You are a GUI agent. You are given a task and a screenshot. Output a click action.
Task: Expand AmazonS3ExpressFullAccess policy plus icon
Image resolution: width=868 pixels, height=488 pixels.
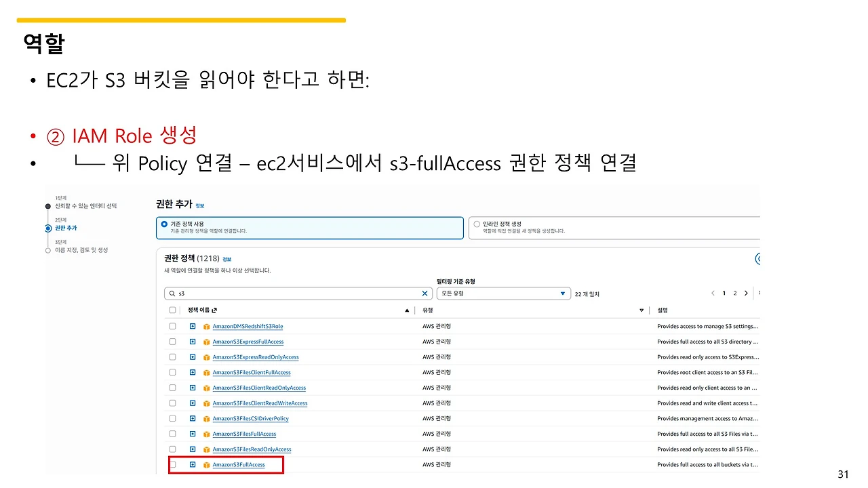click(193, 342)
